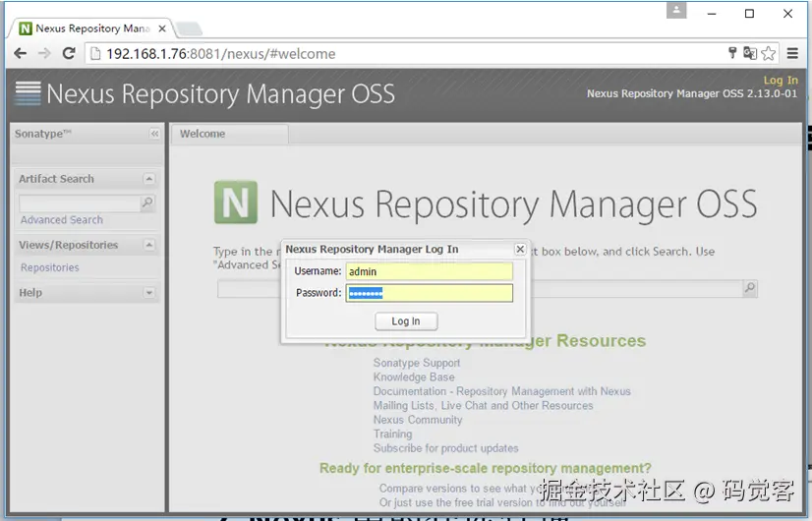Minimize the browser window

tap(712, 14)
